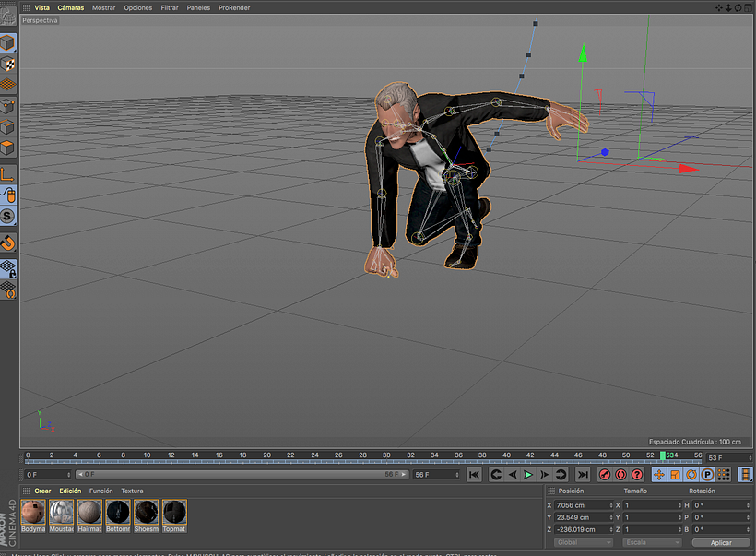This screenshot has width=756, height=556.
Task: Open the Vista menu
Action: coord(41,7)
